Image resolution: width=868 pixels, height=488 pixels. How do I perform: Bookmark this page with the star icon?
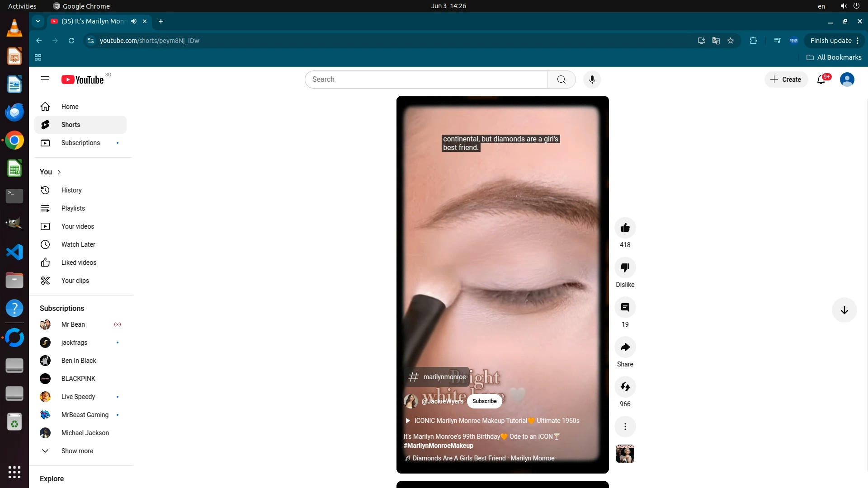pos(731,41)
